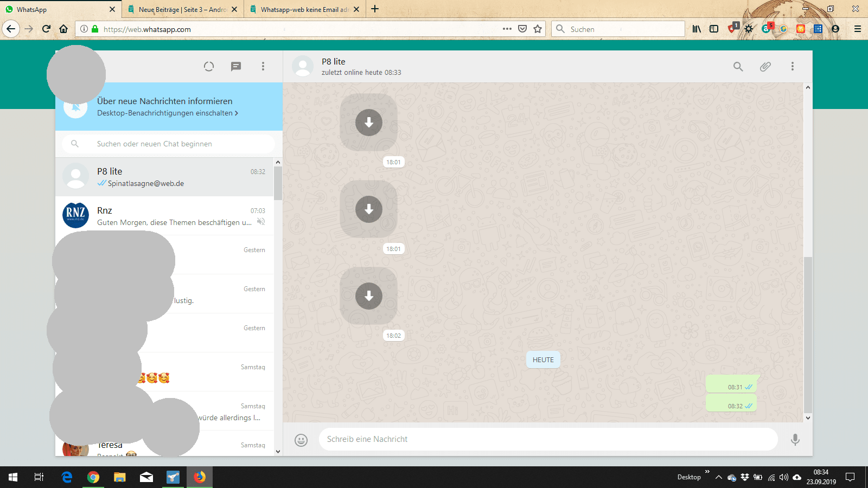Screen dimensions: 868x488
Task: Go back in browser history
Action: coord(11,29)
